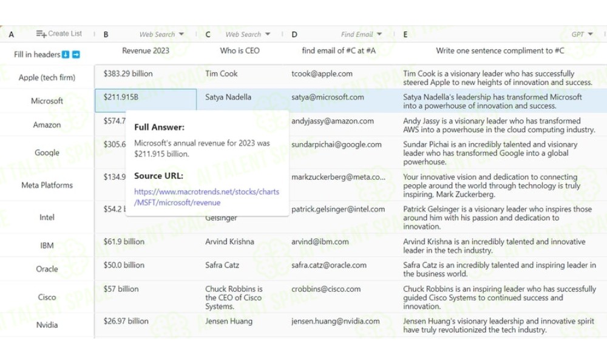
Task: Select the Amazon row label
Action: (x=47, y=125)
